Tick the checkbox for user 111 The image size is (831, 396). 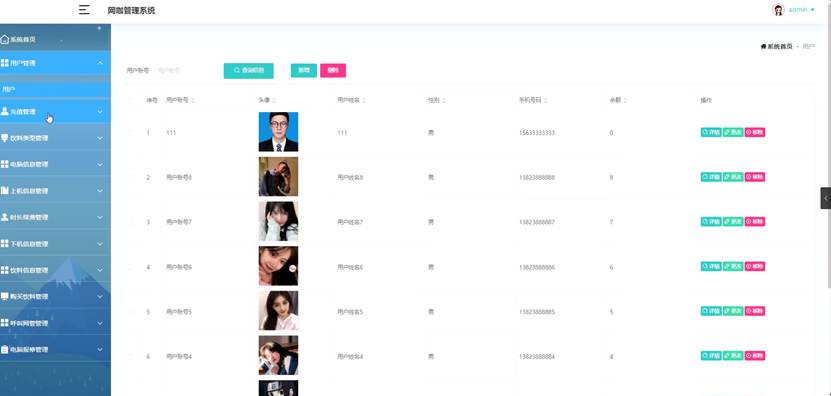coord(130,133)
